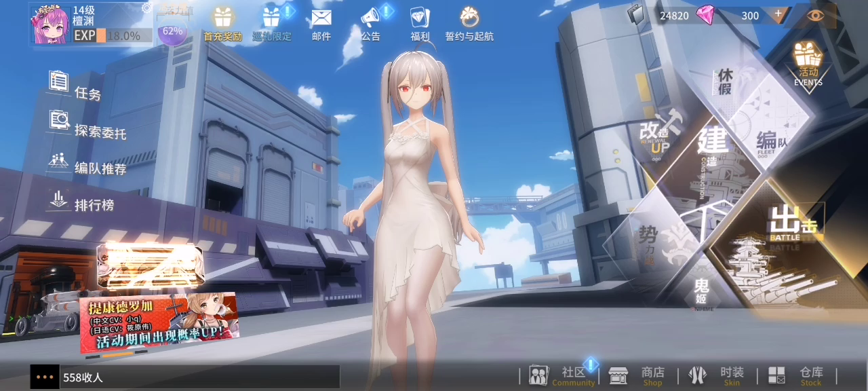This screenshot has width=868, height=391.
Task: Open the 福利 welfare cards icon
Action: pos(420,18)
